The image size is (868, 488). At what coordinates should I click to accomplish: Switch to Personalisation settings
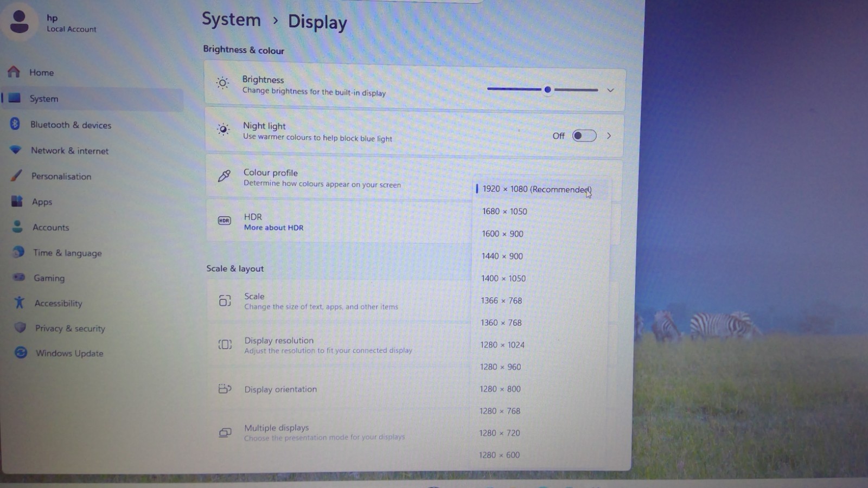94,176
